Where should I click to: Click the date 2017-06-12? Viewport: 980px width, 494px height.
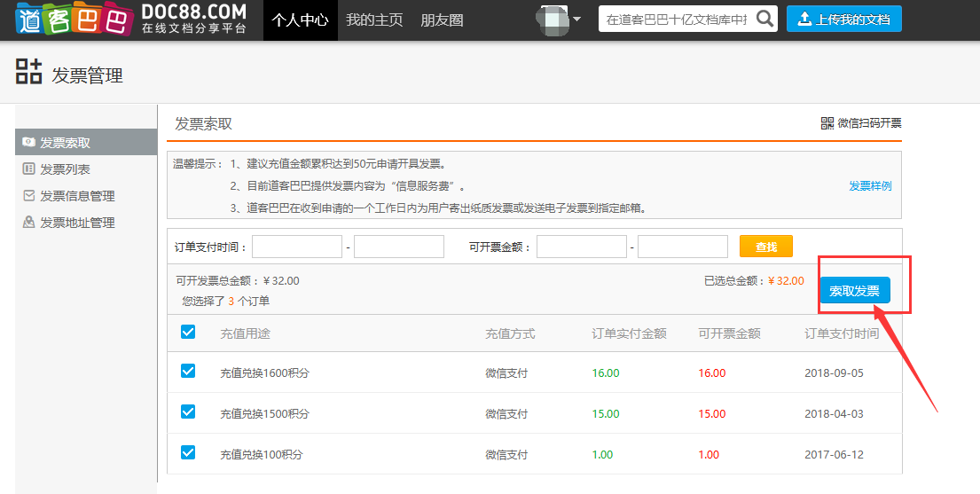click(x=834, y=455)
